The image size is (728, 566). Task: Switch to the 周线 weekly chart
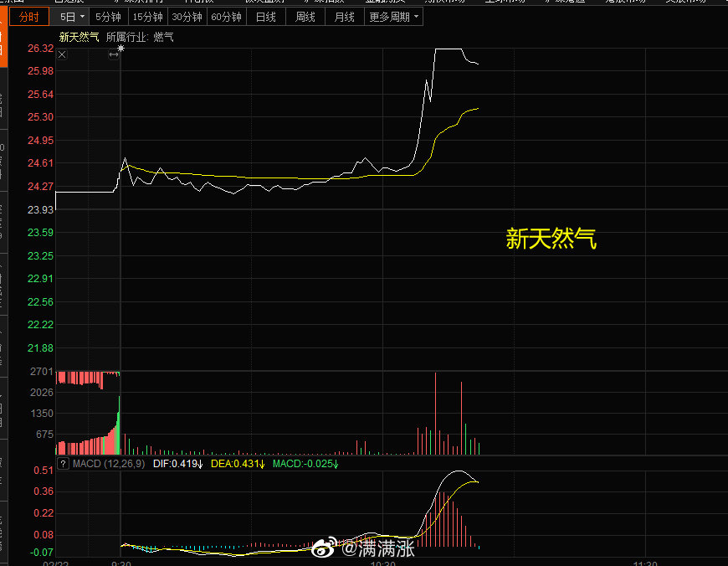click(305, 18)
